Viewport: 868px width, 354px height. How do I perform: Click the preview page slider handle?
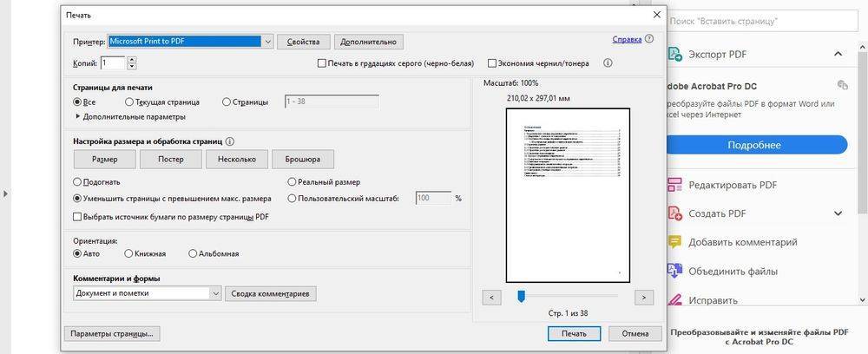click(x=521, y=297)
